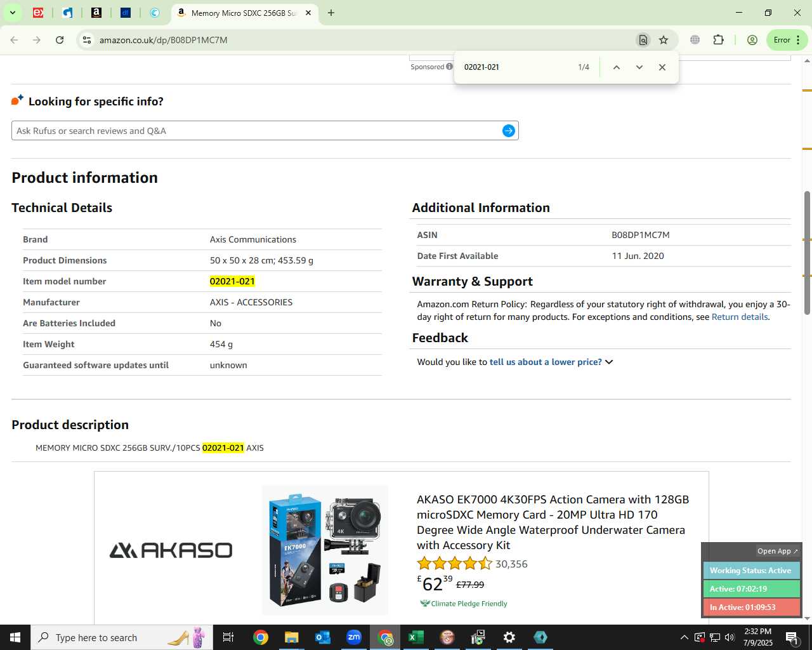Image resolution: width=812 pixels, height=650 pixels.
Task: Click the find-in-page icon in address bar
Action: tap(643, 40)
